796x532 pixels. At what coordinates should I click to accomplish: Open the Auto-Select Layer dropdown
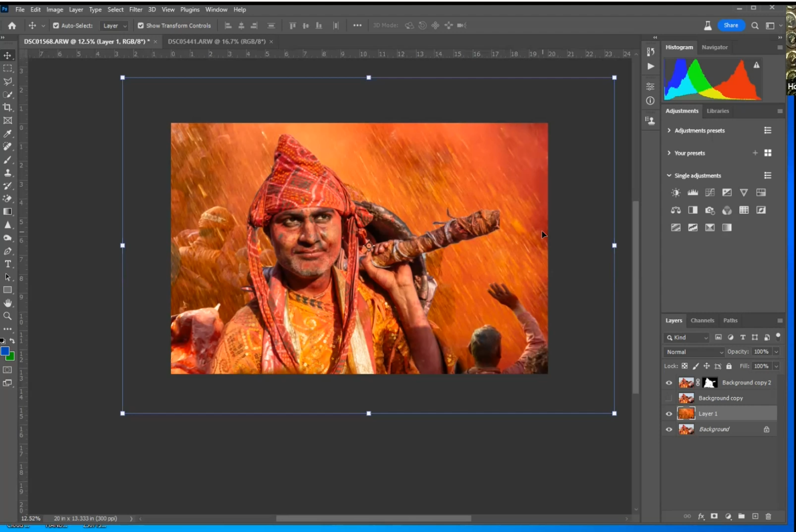[115, 26]
